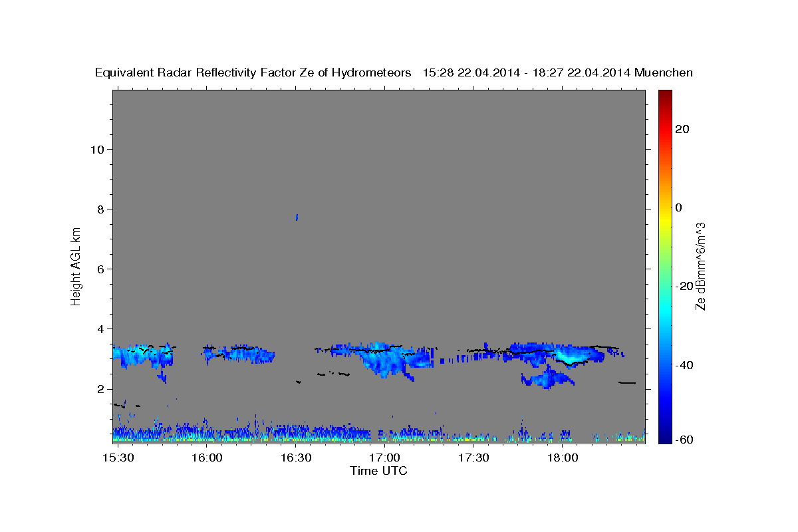Screen dimensions: 798x532
Task: Click the isolated blue echo near 8 km height
Action: (x=297, y=217)
